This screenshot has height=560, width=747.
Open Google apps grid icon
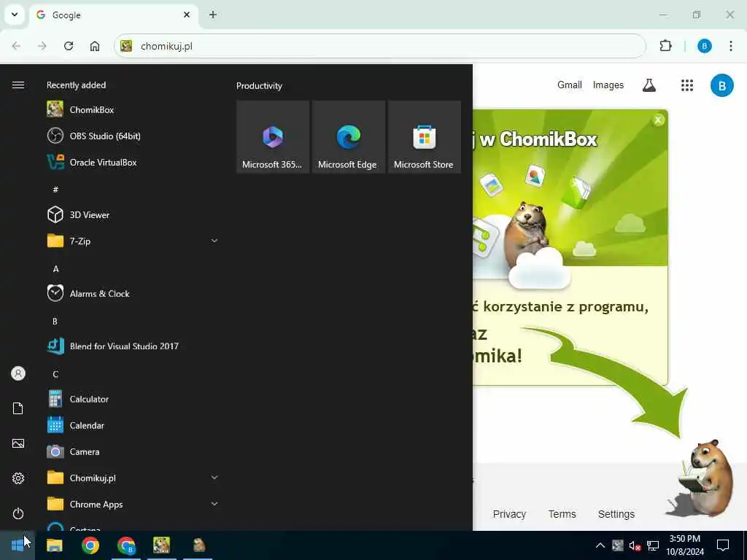687,85
